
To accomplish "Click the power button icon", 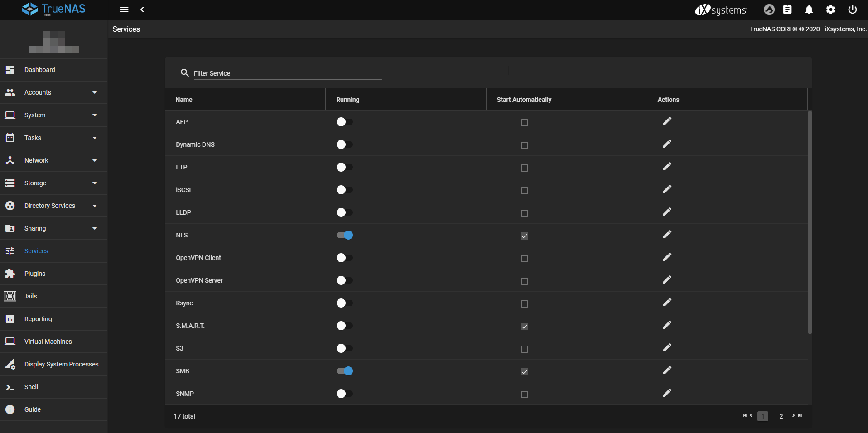I will [x=852, y=10].
